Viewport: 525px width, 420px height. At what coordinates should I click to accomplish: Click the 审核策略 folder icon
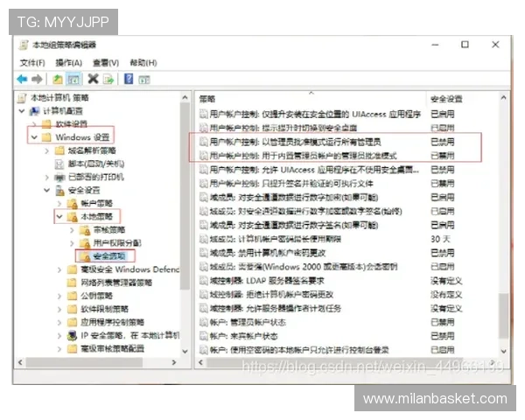[85, 230]
